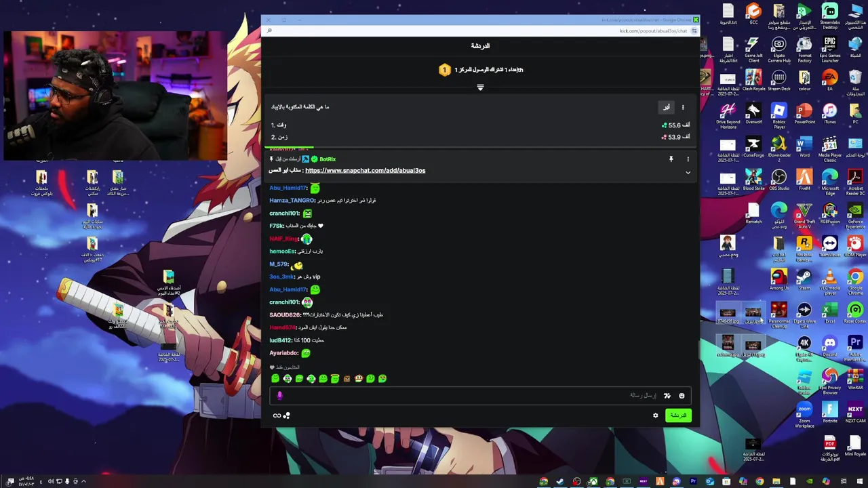The image size is (868, 488).
Task: Select the CurseForge desktop icon
Action: coord(753,146)
